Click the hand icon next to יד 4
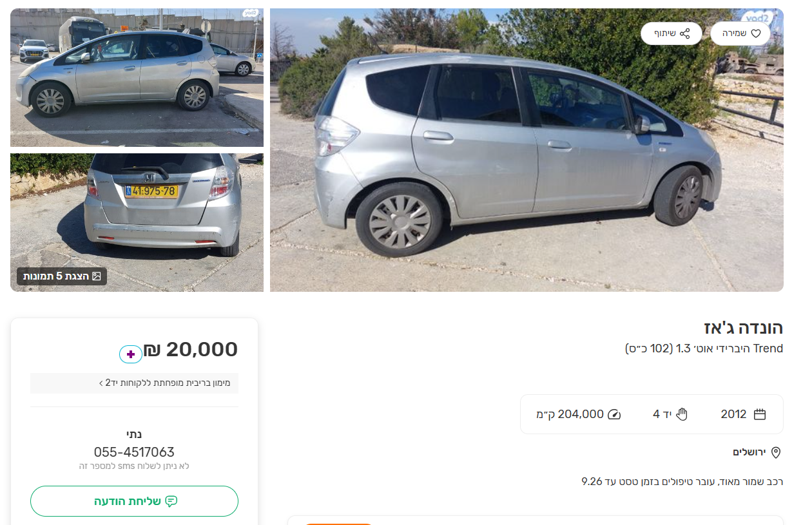The width and height of the screenshot is (812, 525). (682, 414)
